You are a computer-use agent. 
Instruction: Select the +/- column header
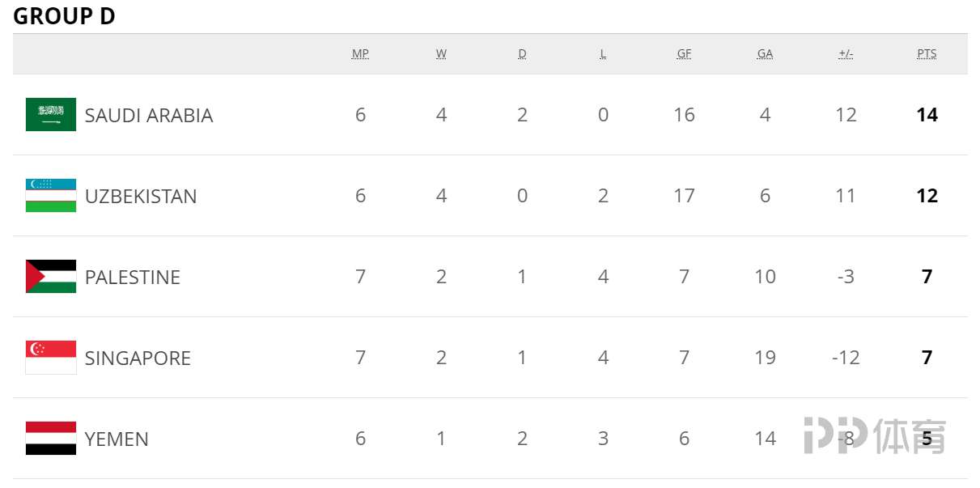pos(846,54)
